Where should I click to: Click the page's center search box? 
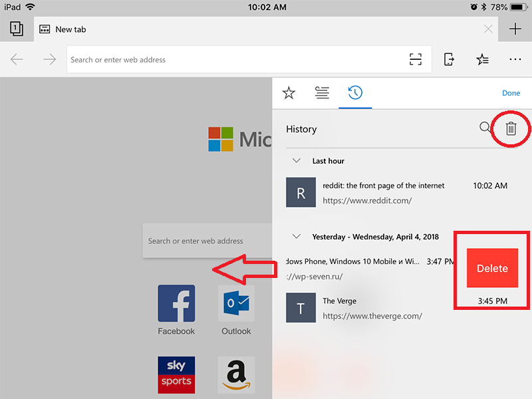207,241
